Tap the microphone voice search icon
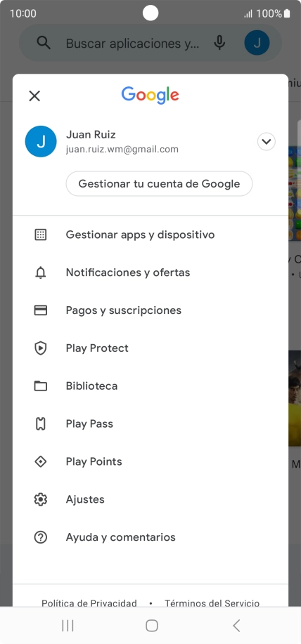 [x=220, y=43]
